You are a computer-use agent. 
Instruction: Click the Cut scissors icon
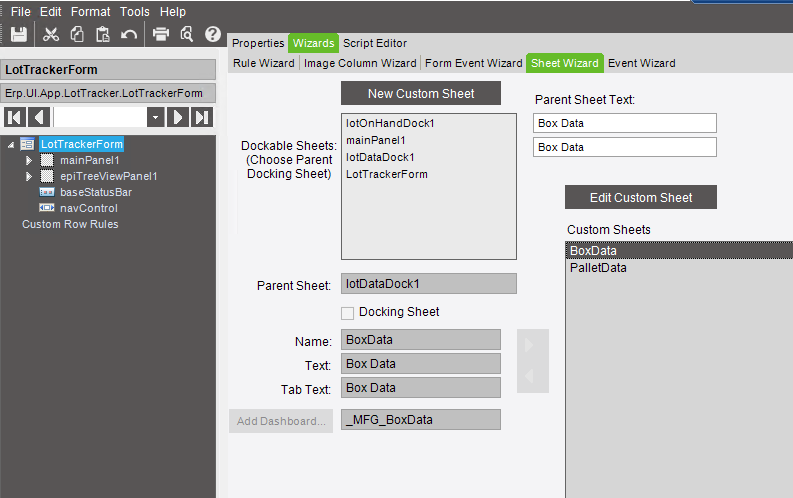pos(51,34)
